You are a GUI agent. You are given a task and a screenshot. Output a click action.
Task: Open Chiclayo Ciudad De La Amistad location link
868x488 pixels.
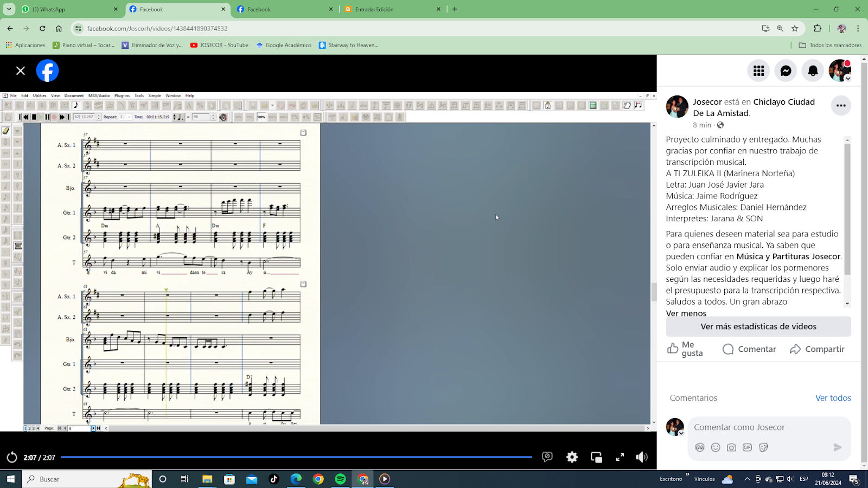click(753, 107)
